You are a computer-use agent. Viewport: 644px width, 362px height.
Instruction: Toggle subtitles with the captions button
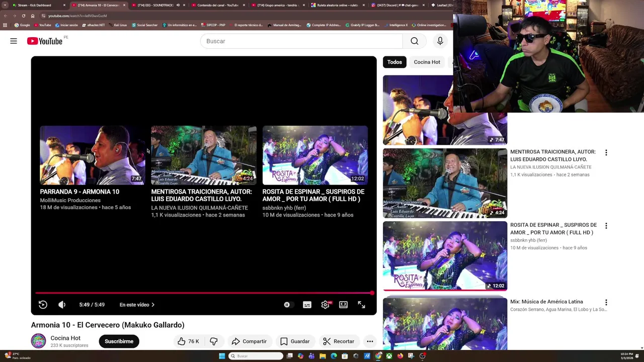[307, 305]
